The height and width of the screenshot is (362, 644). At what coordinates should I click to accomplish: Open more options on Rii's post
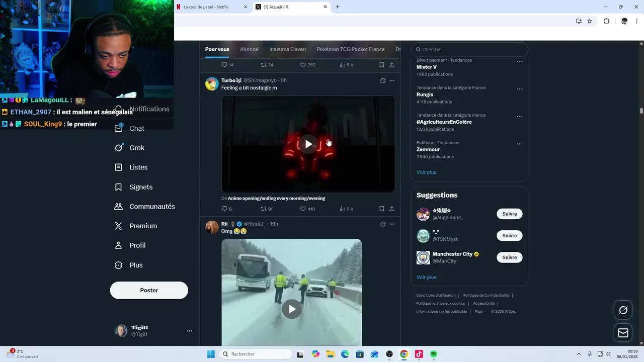[392, 224]
